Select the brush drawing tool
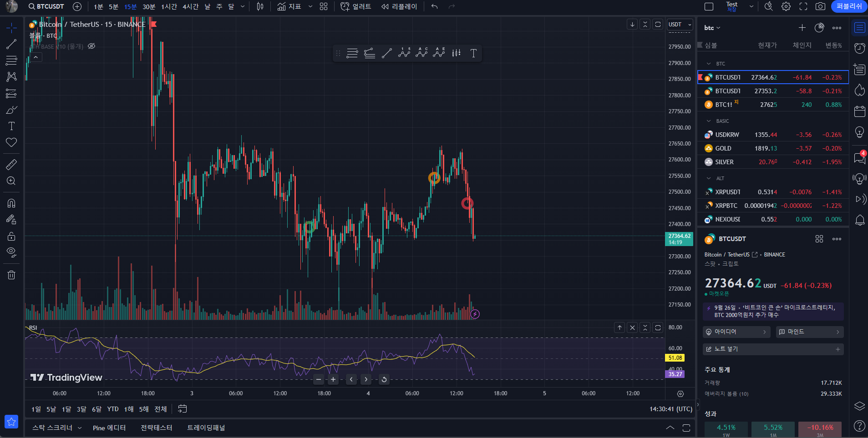The width and height of the screenshot is (868, 438). point(11,110)
